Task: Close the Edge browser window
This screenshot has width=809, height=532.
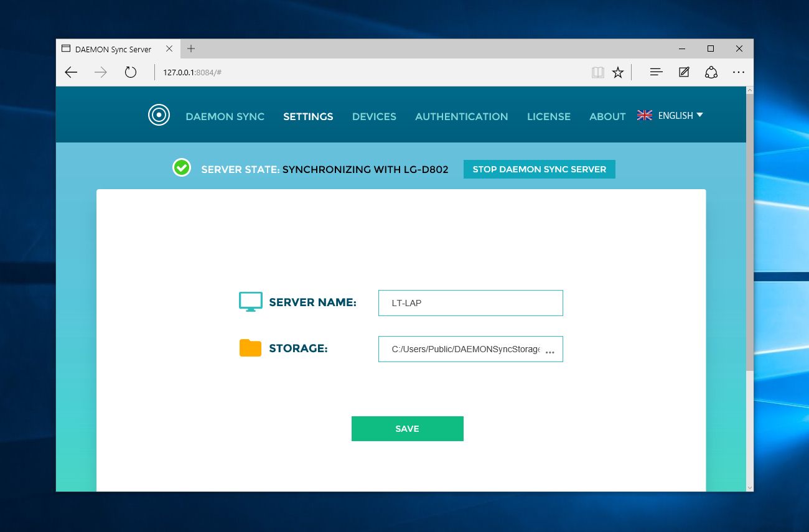Action: (x=739, y=49)
